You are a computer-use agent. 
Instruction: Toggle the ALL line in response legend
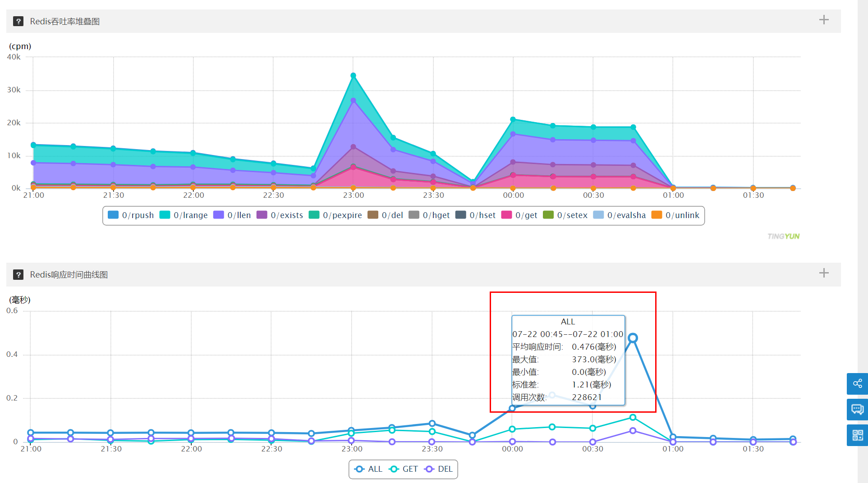pos(368,469)
